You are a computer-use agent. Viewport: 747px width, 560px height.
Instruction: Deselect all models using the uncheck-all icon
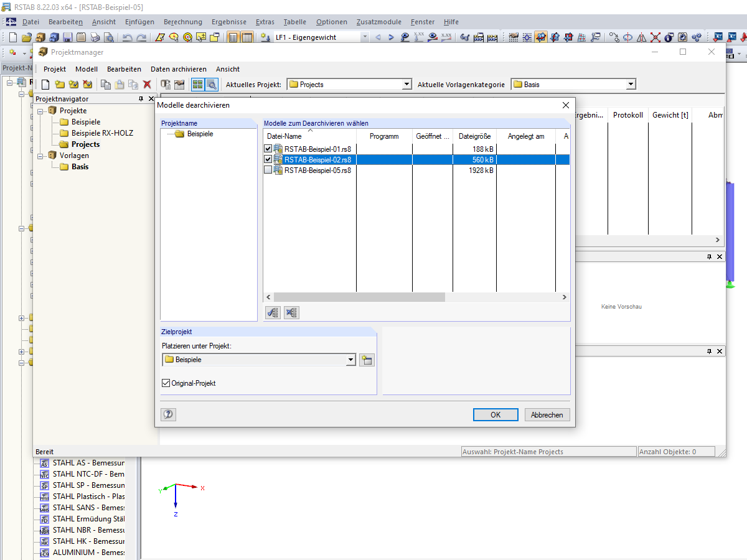point(291,312)
